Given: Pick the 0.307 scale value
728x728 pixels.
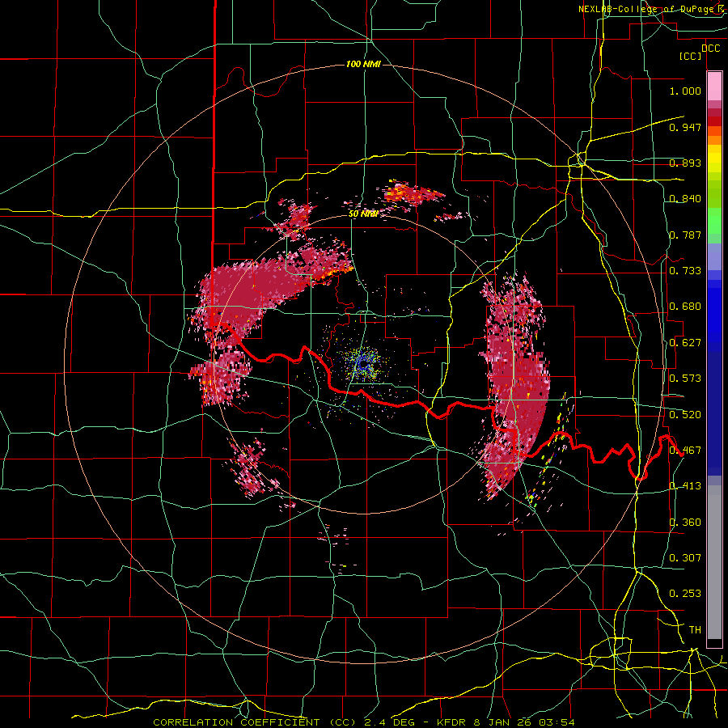Looking at the screenshot, I should pos(685,558).
